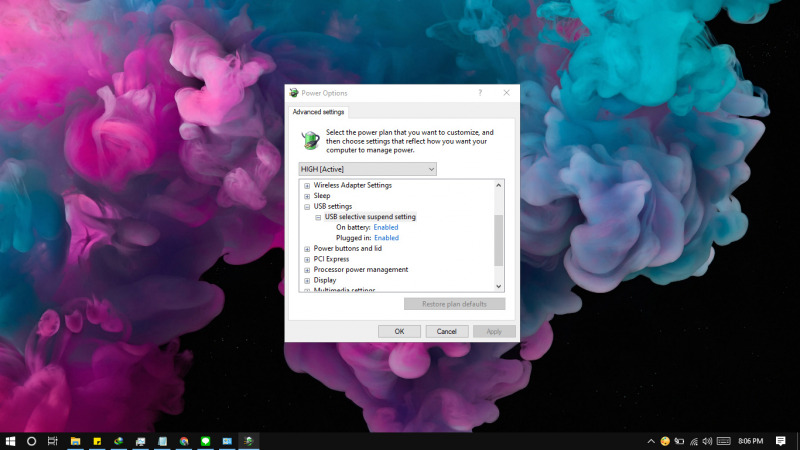
Task: Click Restore plan defaults button
Action: coord(455,304)
